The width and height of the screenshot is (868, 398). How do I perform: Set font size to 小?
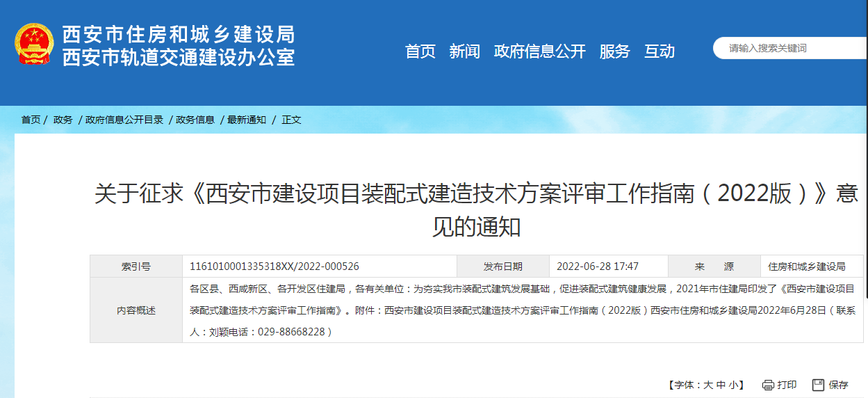(735, 385)
